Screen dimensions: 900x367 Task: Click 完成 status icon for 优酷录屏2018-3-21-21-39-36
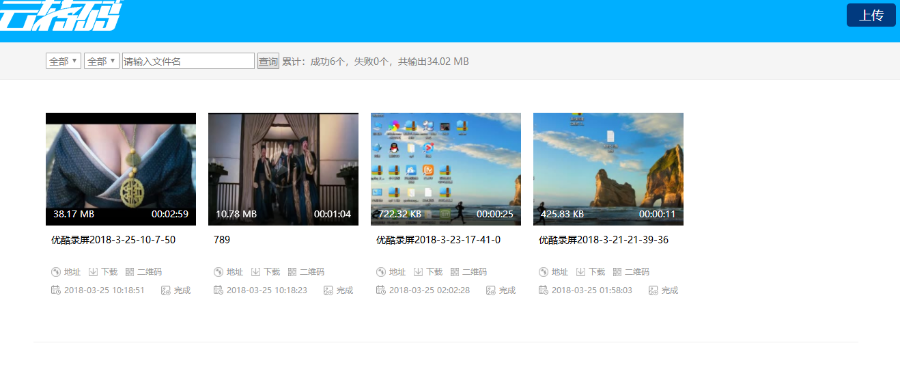click(x=653, y=290)
